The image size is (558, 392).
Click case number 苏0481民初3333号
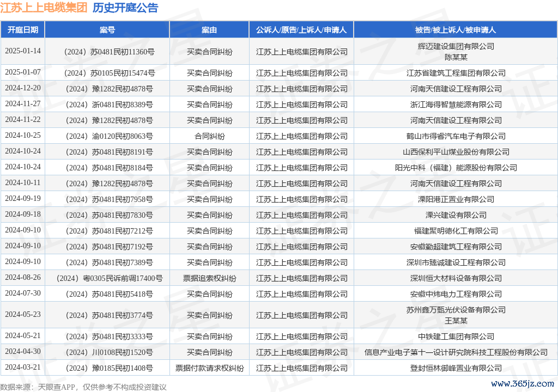coord(109,336)
